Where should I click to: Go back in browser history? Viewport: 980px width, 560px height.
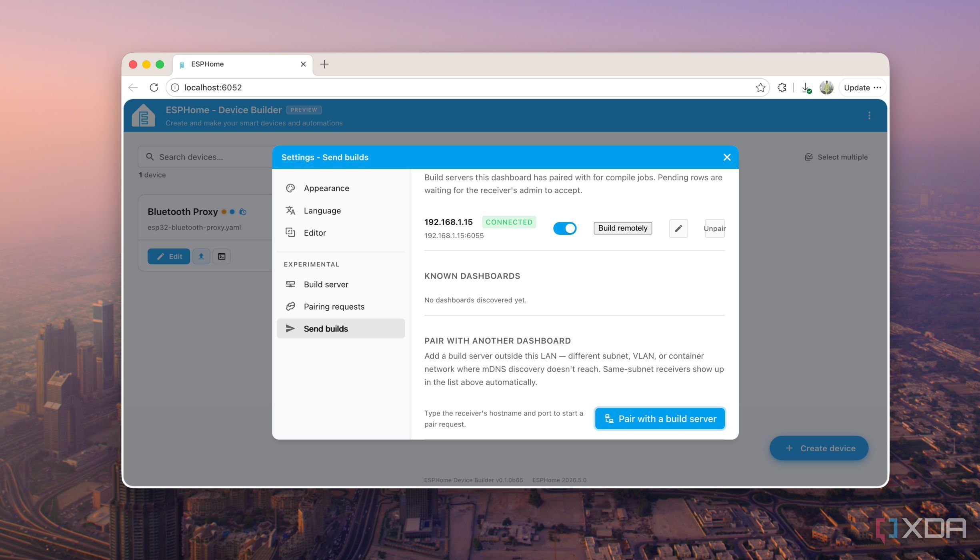tap(133, 87)
